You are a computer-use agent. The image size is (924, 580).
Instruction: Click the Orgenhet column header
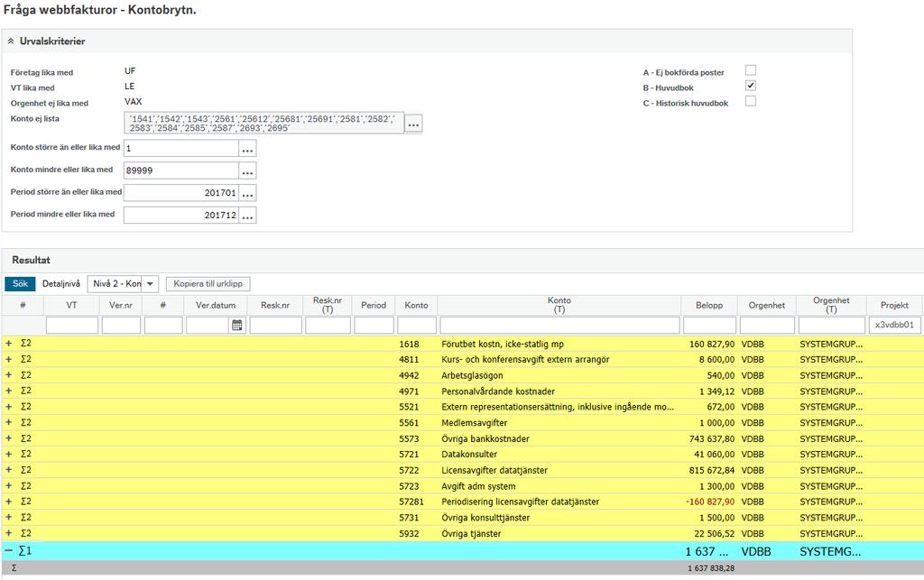point(767,306)
